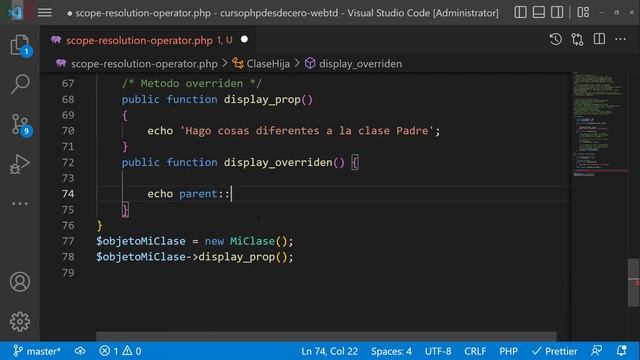
Task: Open Problems via errors and warnings count
Action: tap(120, 351)
